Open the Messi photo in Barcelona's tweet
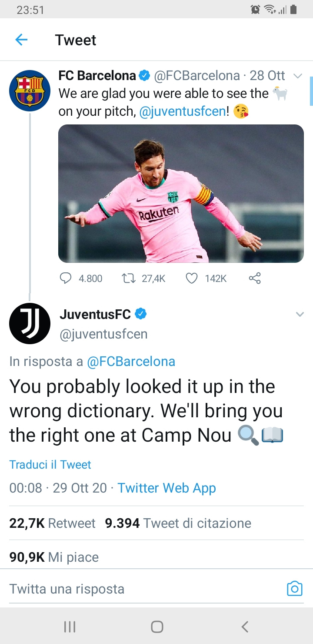The image size is (313, 644). 181,194
